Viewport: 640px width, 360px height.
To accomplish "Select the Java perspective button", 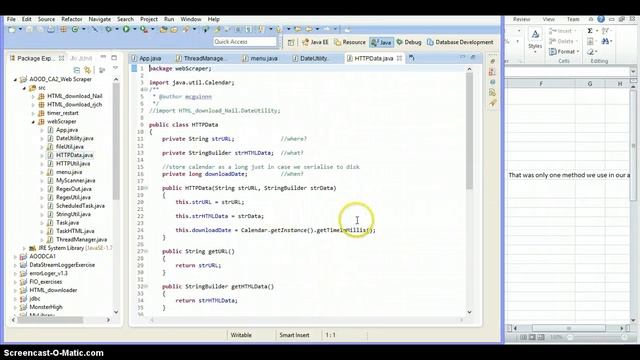I will pos(381,42).
